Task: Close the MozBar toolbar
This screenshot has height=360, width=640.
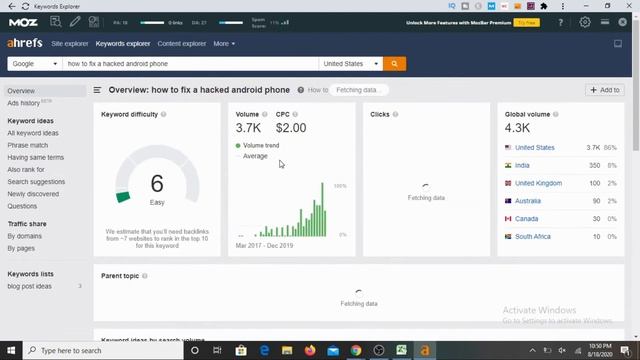Action: pos(622,22)
